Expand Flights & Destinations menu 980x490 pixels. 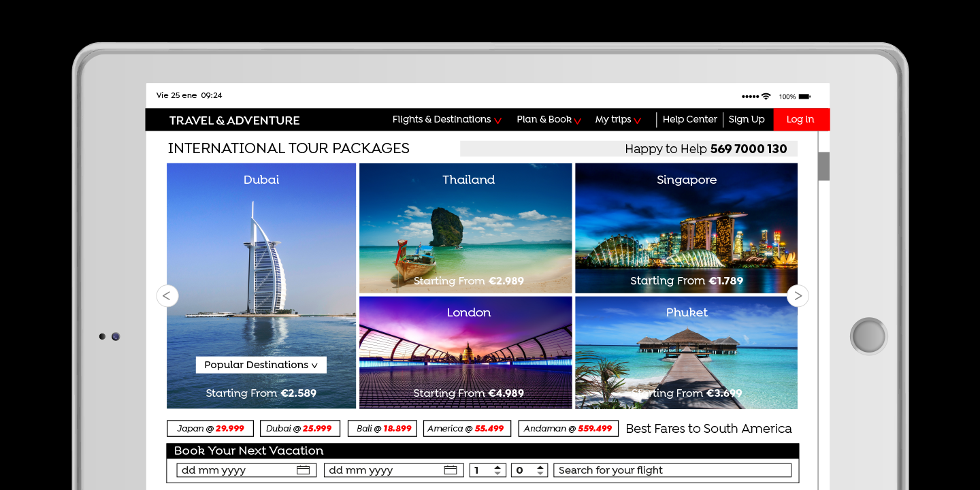446,120
